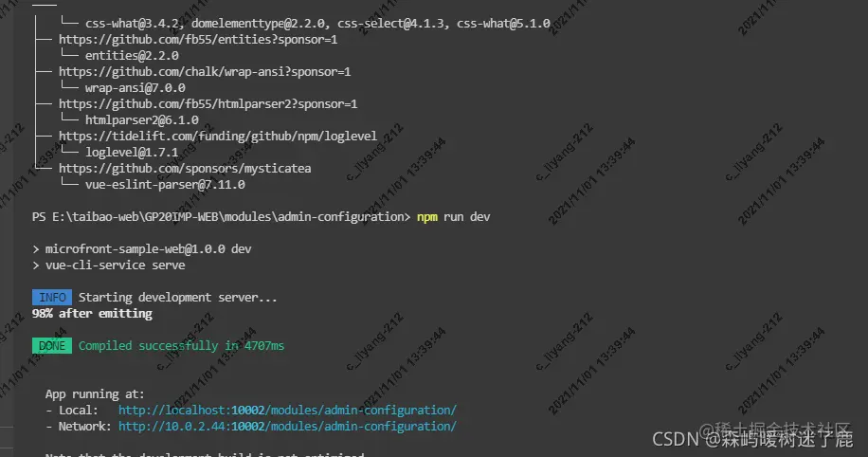This screenshot has width=868, height=457.
Task: Click the github.com/fb55/entities sponsor URL
Action: (x=198, y=39)
